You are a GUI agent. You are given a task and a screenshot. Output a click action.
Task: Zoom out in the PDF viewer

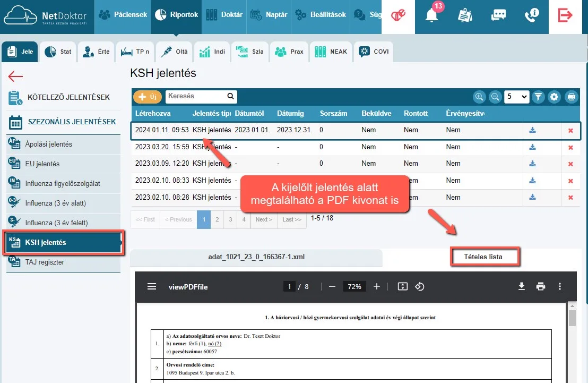pos(332,287)
